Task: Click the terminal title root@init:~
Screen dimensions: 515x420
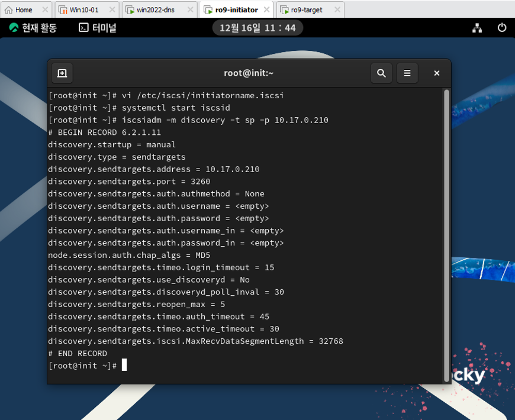Action: point(249,73)
